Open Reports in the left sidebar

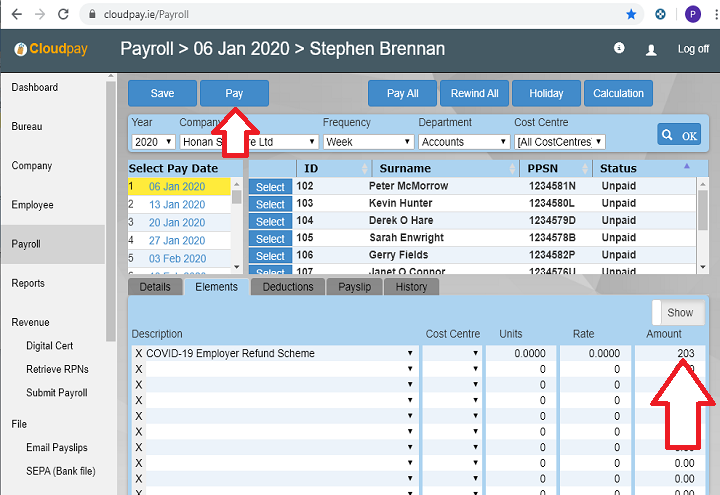click(28, 283)
